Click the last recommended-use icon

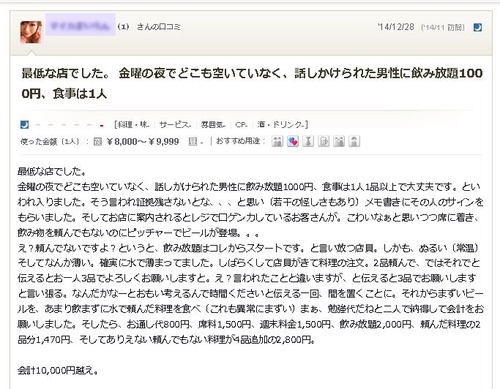click(x=354, y=141)
